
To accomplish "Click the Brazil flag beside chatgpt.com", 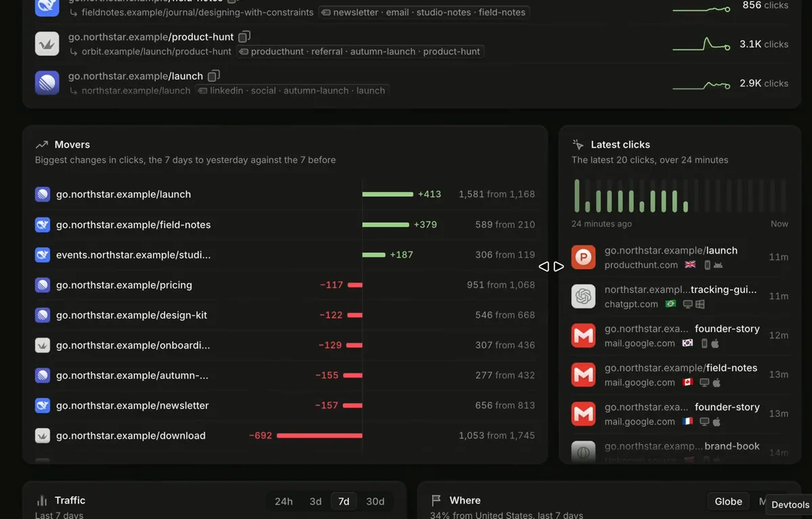I will pyautogui.click(x=671, y=304).
